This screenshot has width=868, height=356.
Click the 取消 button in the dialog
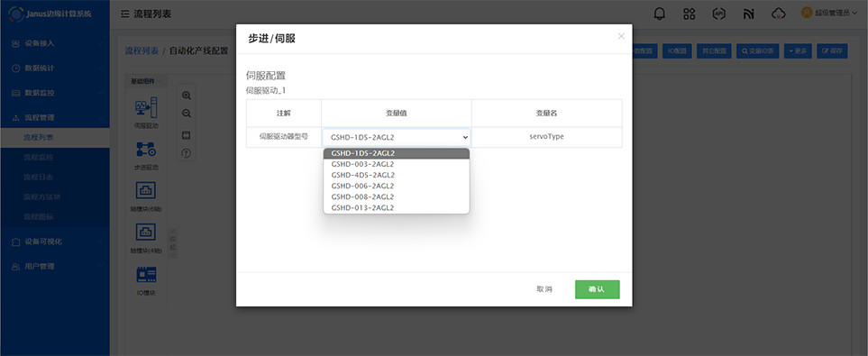[544, 289]
